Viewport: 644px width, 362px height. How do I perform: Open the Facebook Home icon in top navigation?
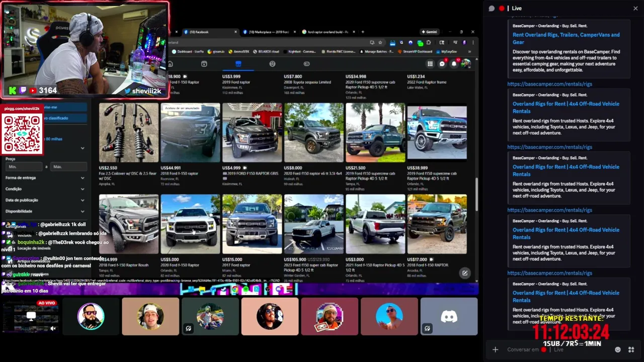click(x=170, y=64)
